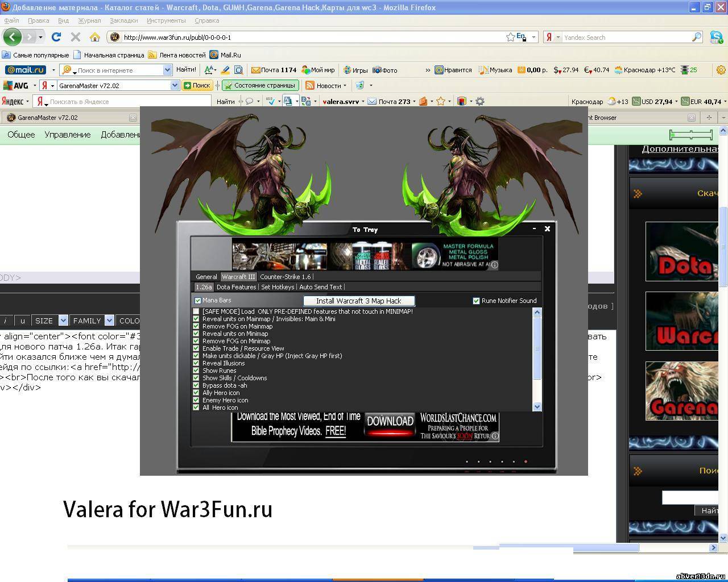Open Мой мир toolbar icon
This screenshot has width=728, height=582.
318,70
